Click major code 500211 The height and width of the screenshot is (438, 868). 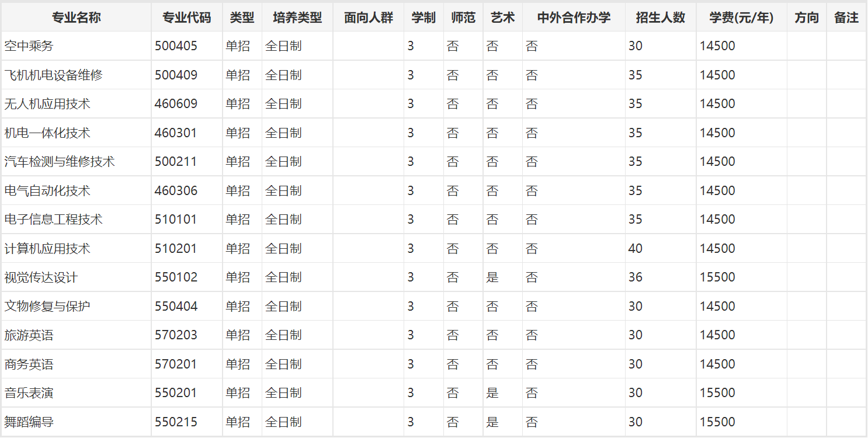tap(176, 162)
